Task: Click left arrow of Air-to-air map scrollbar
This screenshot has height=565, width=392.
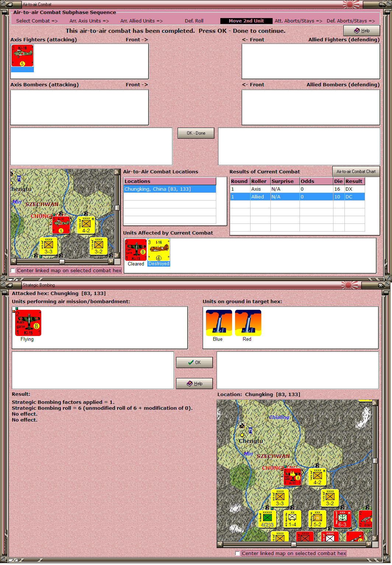Action: [14, 261]
